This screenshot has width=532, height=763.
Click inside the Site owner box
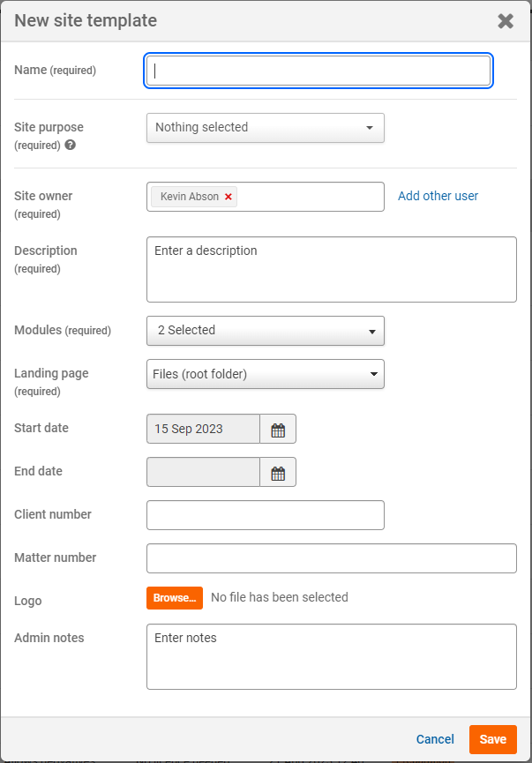311,197
